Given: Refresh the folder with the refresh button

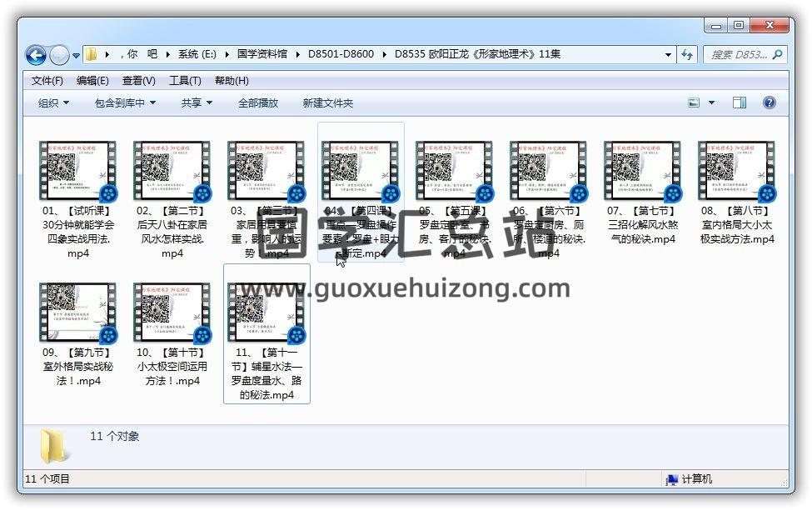Looking at the screenshot, I should point(687,54).
